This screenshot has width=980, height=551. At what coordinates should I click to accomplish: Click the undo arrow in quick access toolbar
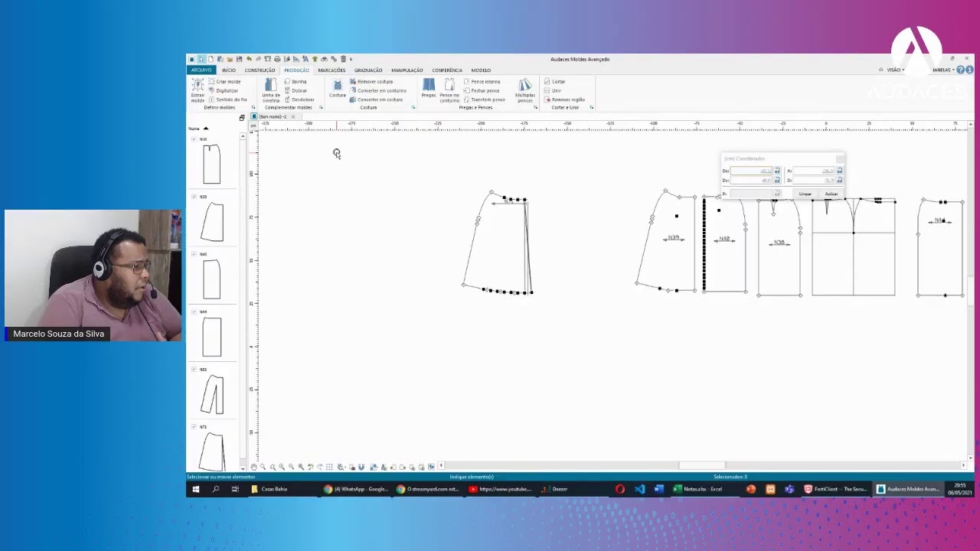point(249,59)
